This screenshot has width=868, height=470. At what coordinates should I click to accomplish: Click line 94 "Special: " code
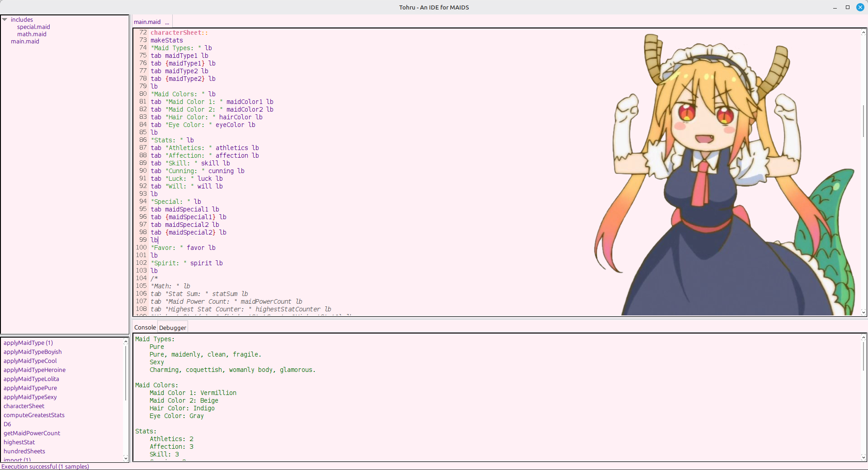point(176,202)
